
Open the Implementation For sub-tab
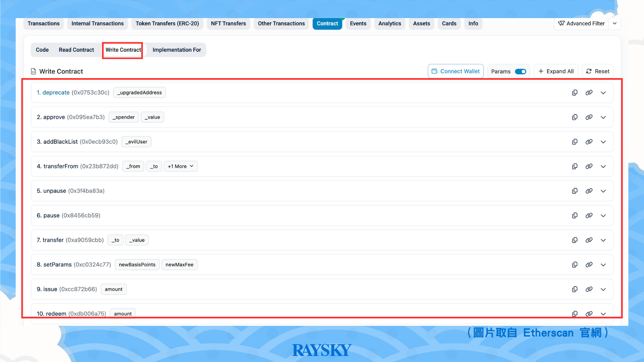[177, 50]
